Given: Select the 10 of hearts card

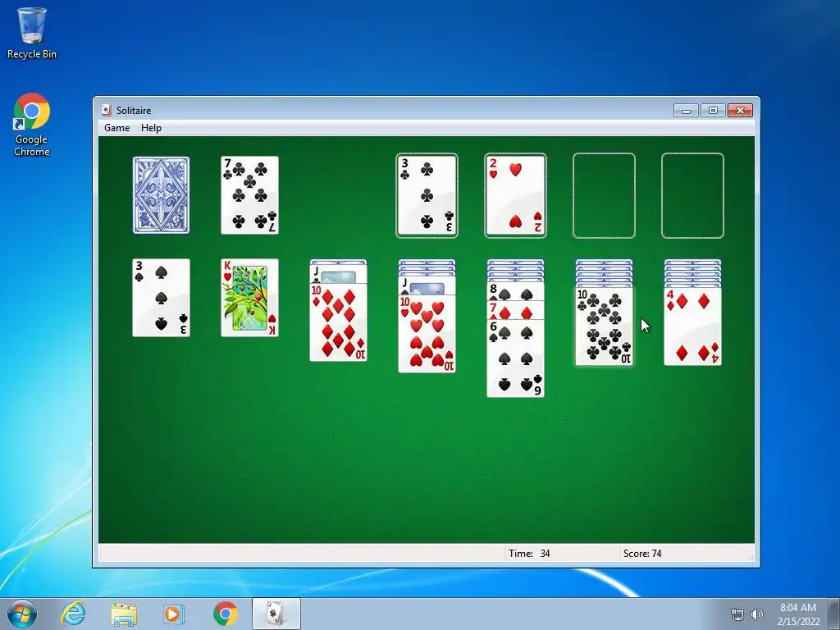Looking at the screenshot, I should point(427,334).
